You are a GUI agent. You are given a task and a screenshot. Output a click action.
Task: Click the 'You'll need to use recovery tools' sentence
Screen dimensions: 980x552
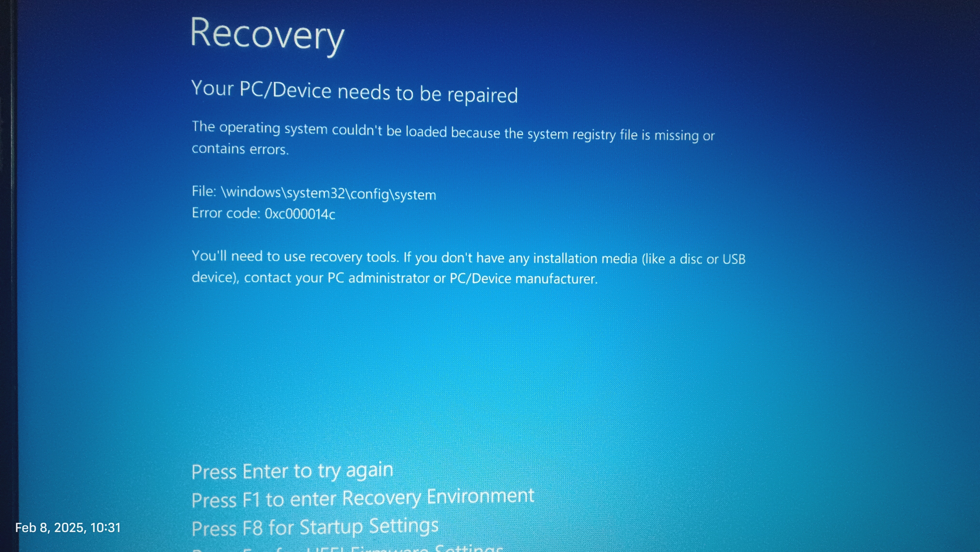click(295, 257)
